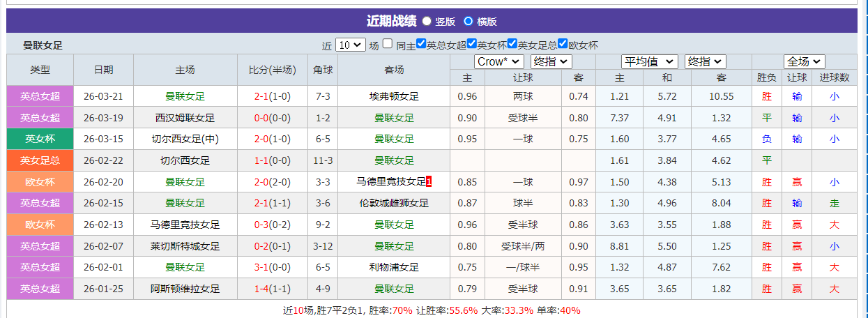Click away odds value 10.55
This screenshot has width=868, height=318.
point(722,96)
